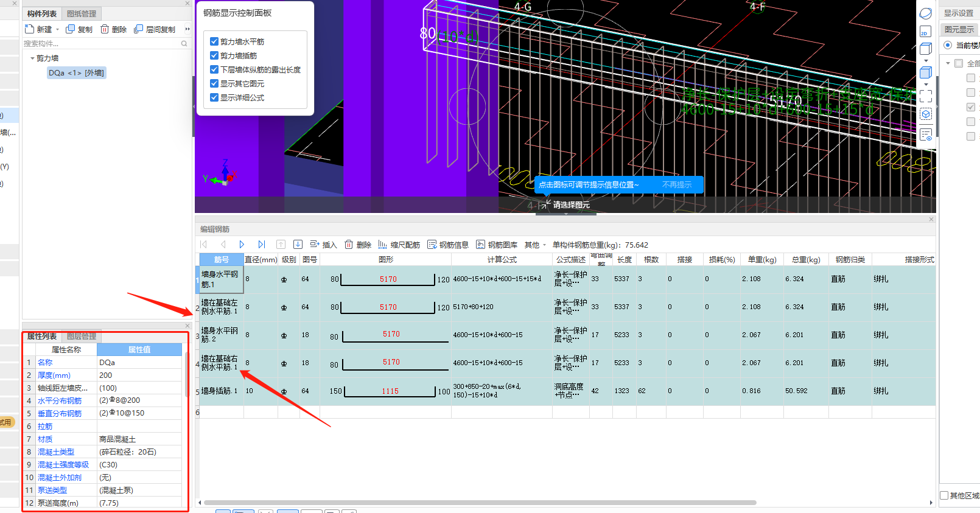Image resolution: width=980 pixels, height=513 pixels.
Task: Click the display settings list icon
Action: [926, 134]
